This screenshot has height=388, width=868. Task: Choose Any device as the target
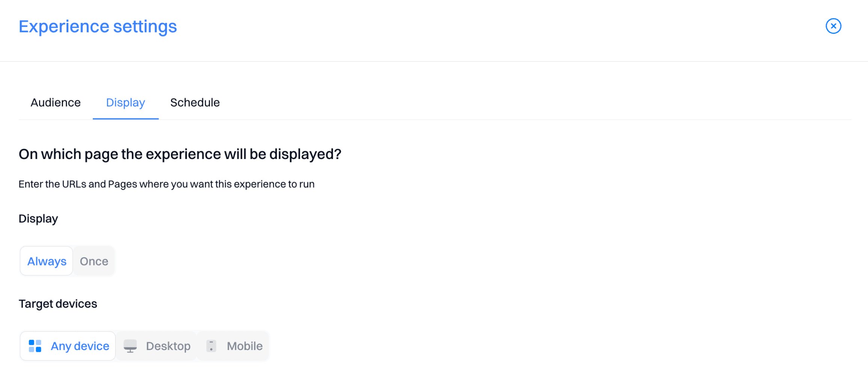click(x=68, y=346)
